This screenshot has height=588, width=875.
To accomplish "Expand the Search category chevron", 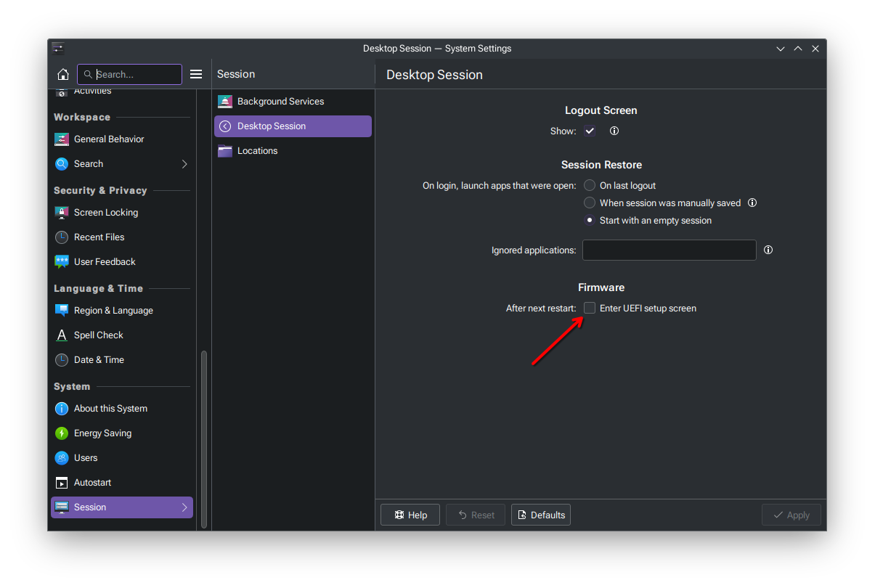I will [x=184, y=164].
